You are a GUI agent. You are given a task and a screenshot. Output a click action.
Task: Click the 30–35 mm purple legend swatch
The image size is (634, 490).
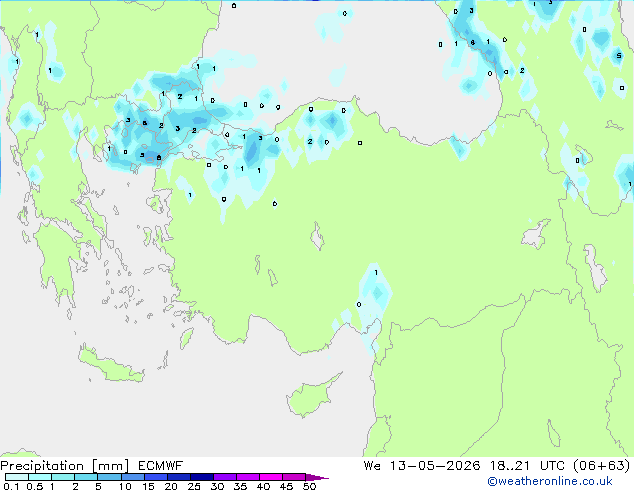coord(224,477)
